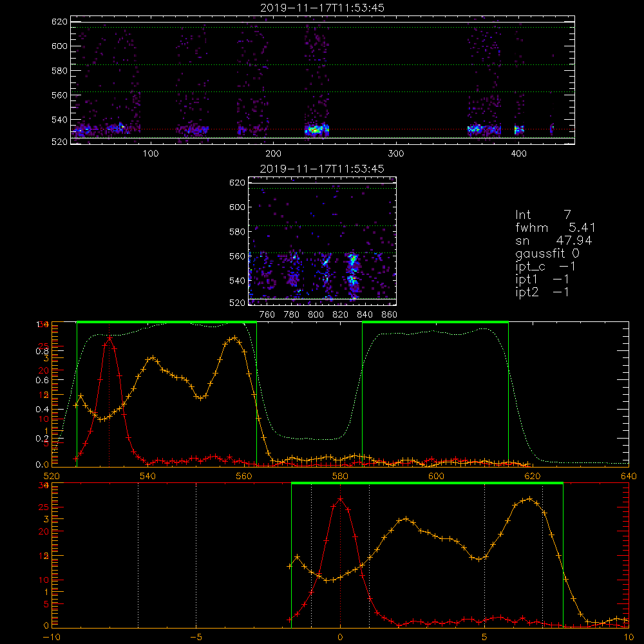Click the top plot title 2019-11-17T11:53:45
This screenshot has height=644, width=644.
click(x=322, y=8)
